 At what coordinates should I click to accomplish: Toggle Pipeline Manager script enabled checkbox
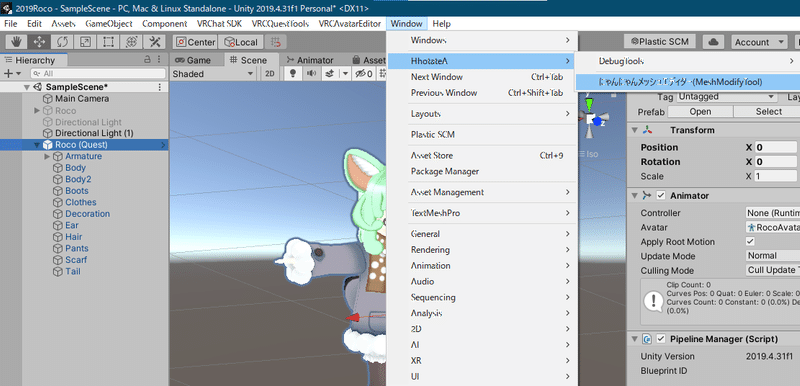point(661,339)
